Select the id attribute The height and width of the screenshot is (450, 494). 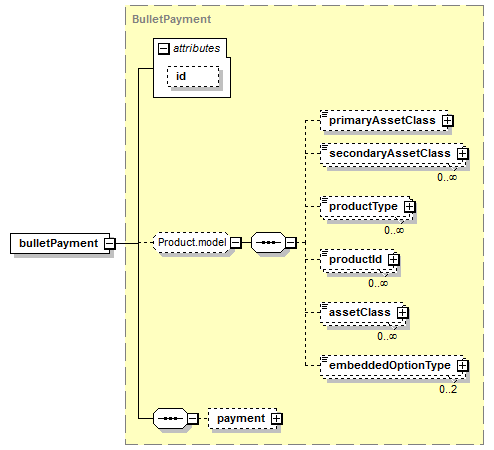(x=193, y=77)
